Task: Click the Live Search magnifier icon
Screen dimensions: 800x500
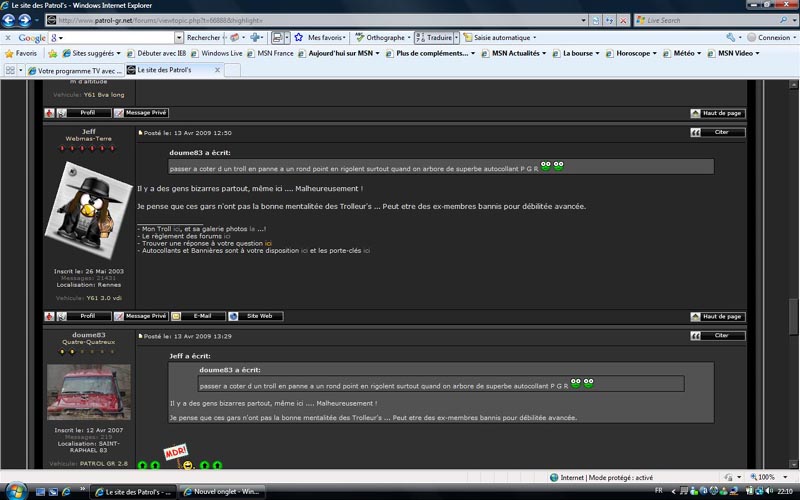Action: (x=783, y=20)
